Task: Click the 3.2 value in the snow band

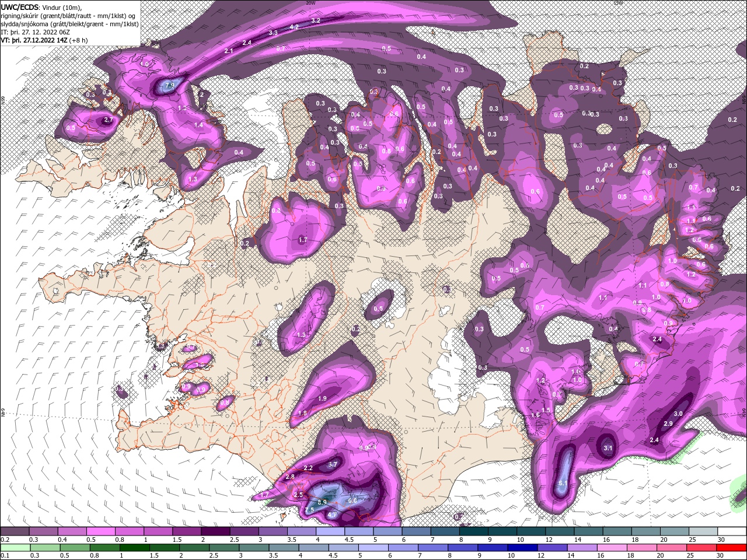Action: pos(316,20)
